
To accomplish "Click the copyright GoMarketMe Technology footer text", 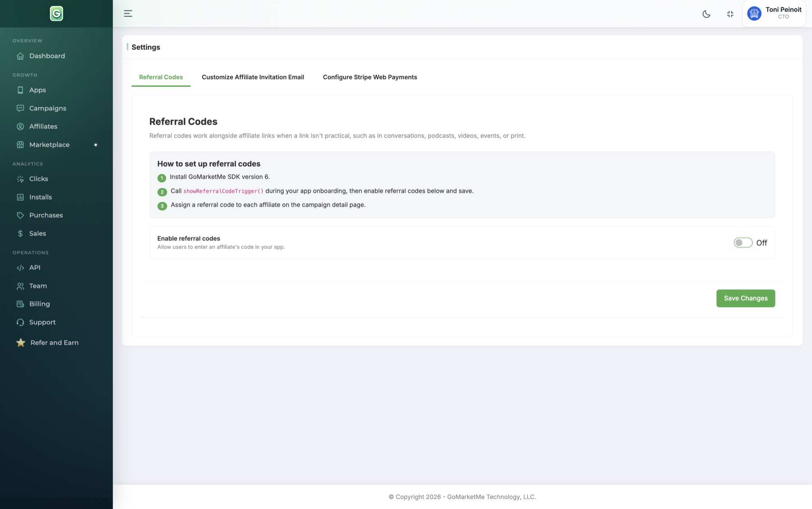I will click(462, 497).
